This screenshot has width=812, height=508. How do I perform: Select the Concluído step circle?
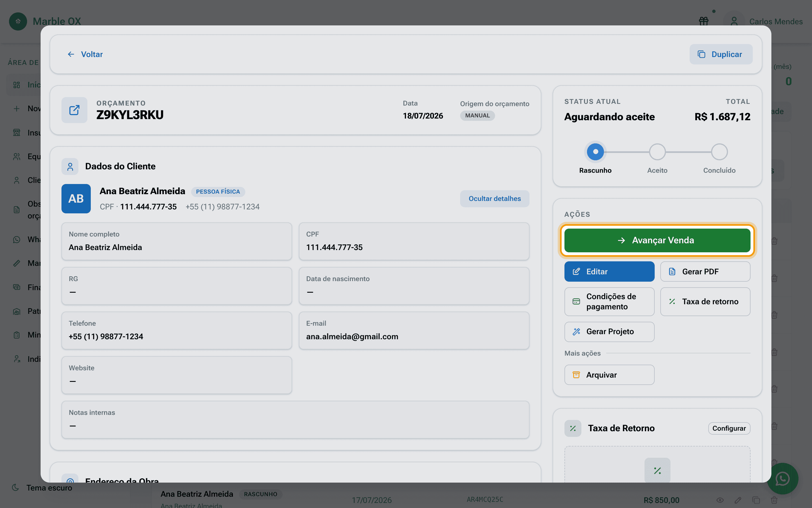[720, 152]
